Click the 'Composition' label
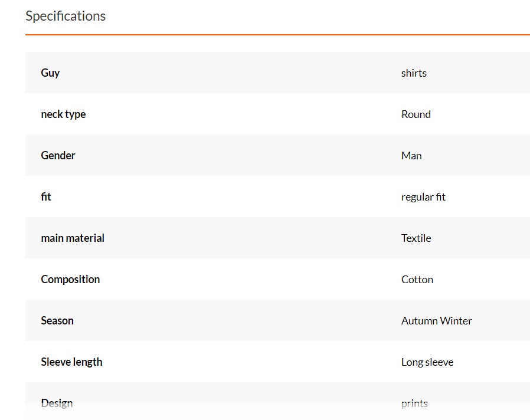This screenshot has height=420, width=530. click(x=70, y=279)
